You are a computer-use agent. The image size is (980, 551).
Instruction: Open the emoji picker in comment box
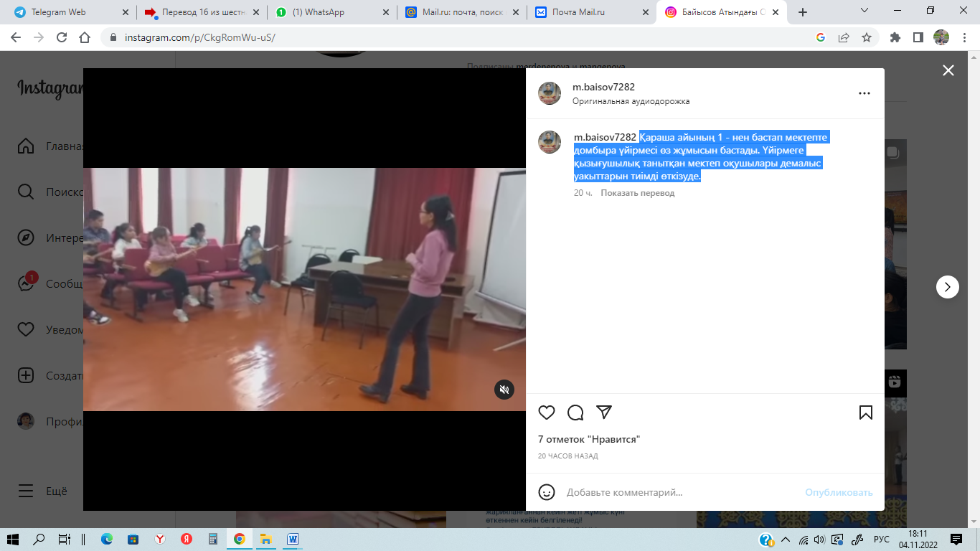tap(547, 492)
